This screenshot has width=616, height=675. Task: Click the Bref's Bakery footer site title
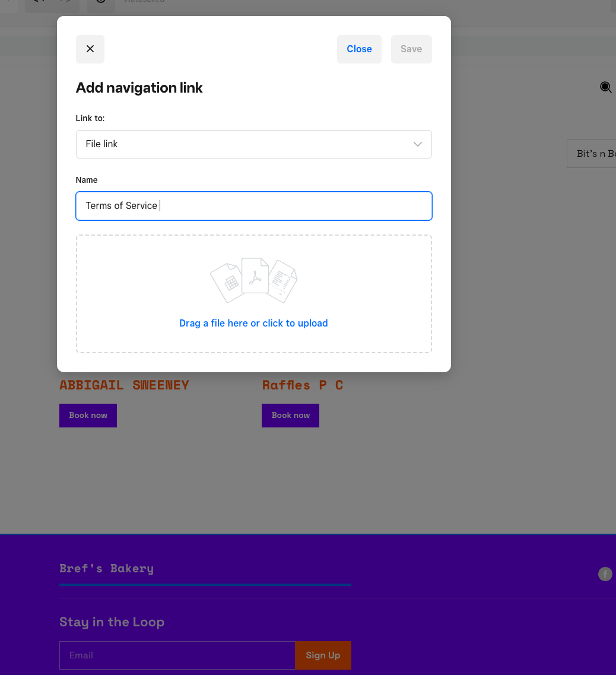pyautogui.click(x=106, y=568)
